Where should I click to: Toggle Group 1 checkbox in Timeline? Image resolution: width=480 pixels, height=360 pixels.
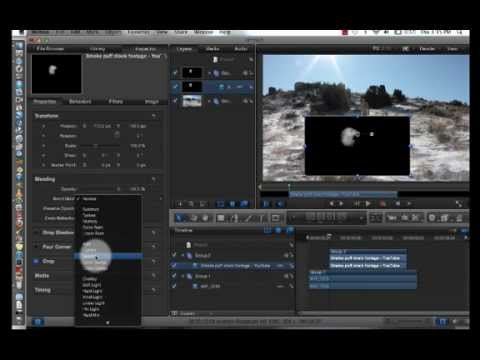tap(174, 276)
